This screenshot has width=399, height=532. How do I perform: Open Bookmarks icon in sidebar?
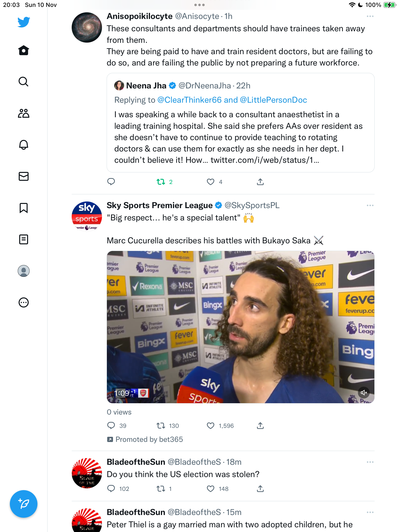click(24, 208)
